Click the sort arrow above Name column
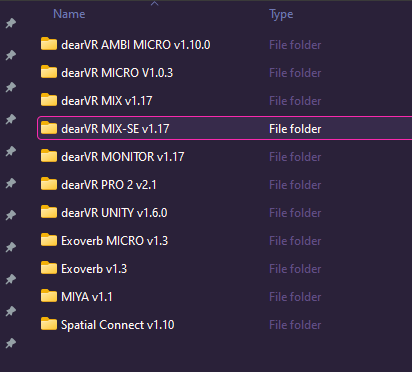This screenshot has width=412, height=372. (154, 3)
